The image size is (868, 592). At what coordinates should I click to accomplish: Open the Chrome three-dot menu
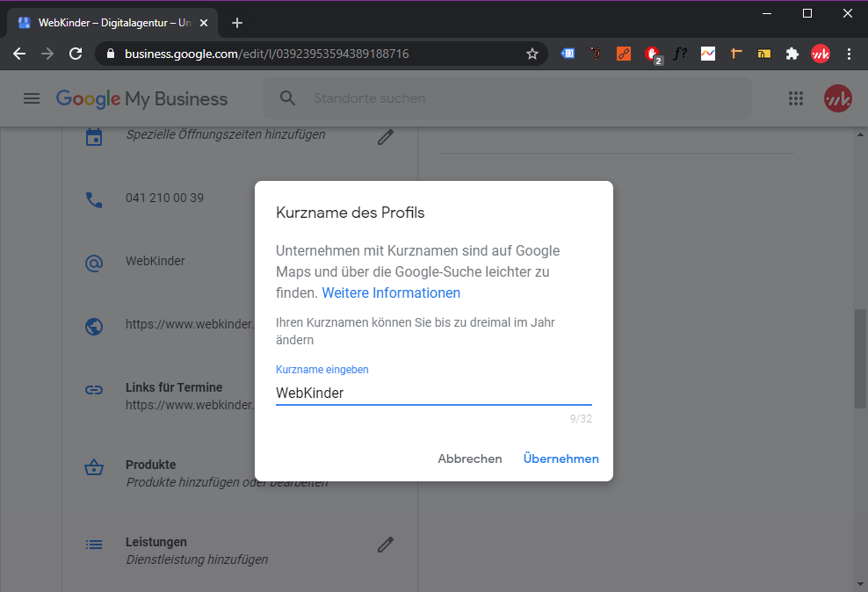pos(849,54)
